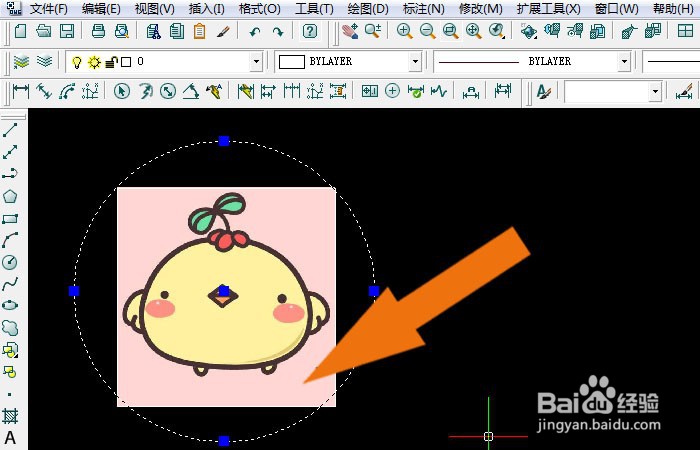
Task: Click the Zoom In magnifier
Action: pyautogui.click(x=404, y=31)
